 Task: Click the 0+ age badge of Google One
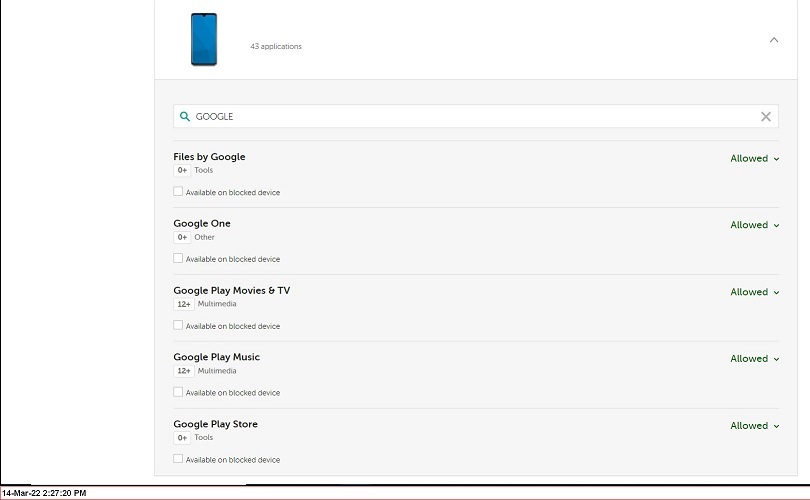click(x=182, y=238)
